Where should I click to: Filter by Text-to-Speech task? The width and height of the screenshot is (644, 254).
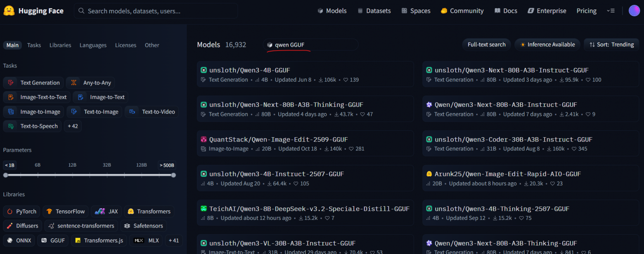[x=32, y=126]
